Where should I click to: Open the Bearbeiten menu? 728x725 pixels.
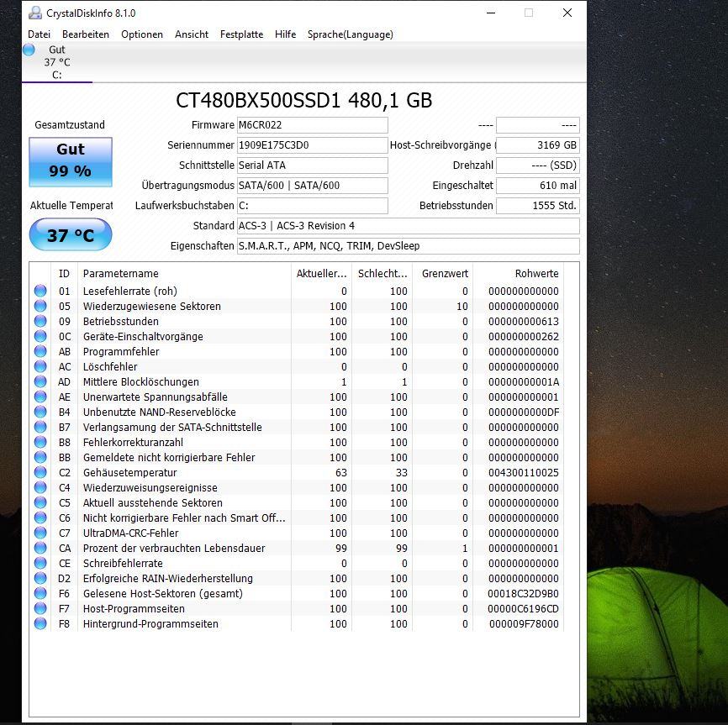[x=86, y=34]
